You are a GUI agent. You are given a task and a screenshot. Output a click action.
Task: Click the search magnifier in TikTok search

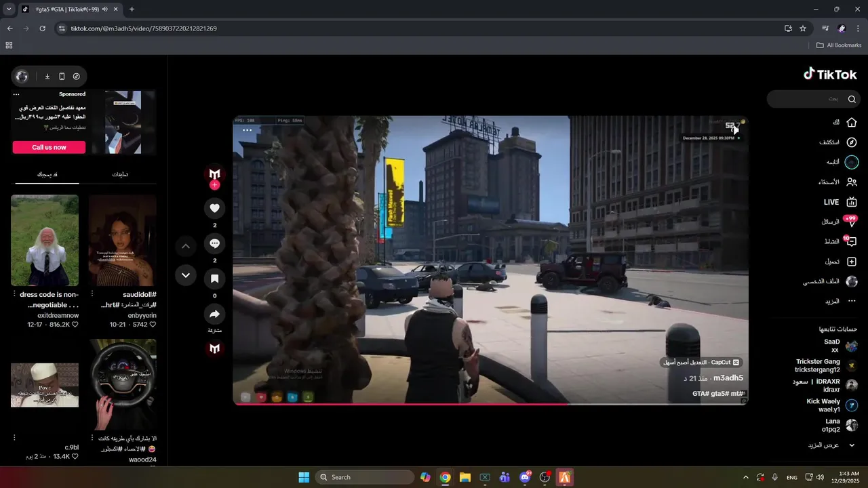852,99
